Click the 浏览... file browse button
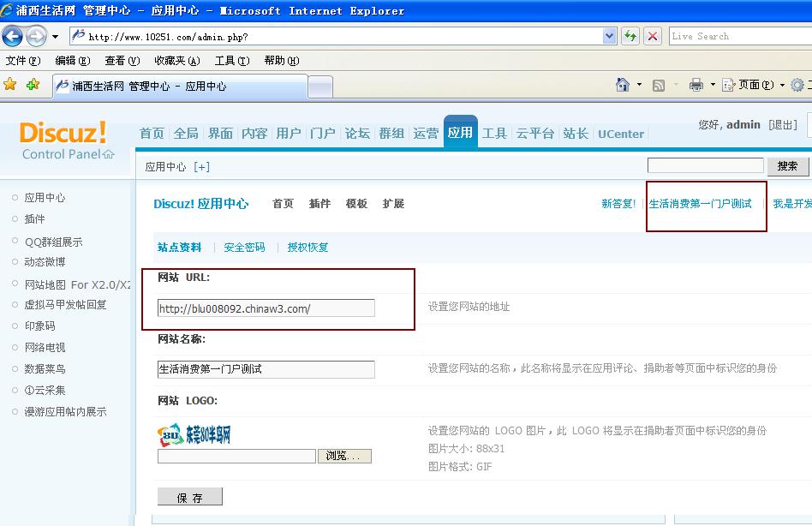The height and width of the screenshot is (526, 812). pos(344,456)
